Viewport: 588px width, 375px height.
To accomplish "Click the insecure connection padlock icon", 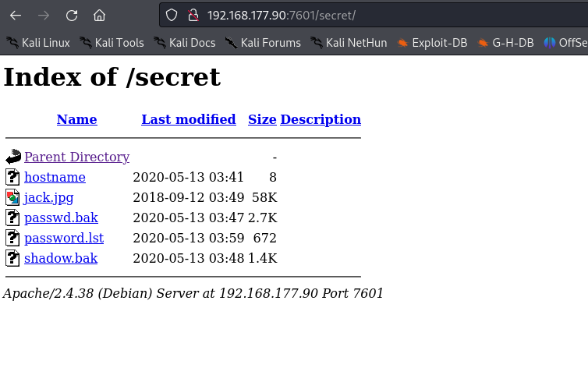I will coord(193,15).
